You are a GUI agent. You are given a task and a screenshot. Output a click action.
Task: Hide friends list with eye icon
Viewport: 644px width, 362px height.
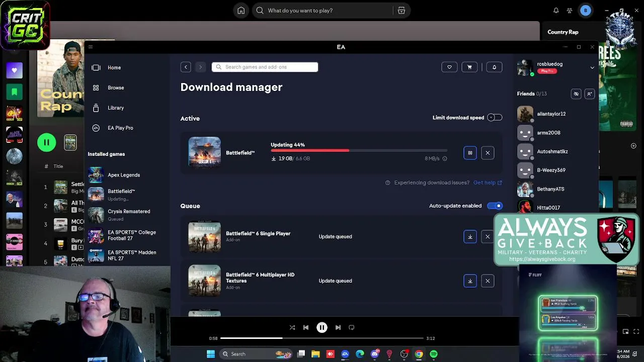[576, 94]
